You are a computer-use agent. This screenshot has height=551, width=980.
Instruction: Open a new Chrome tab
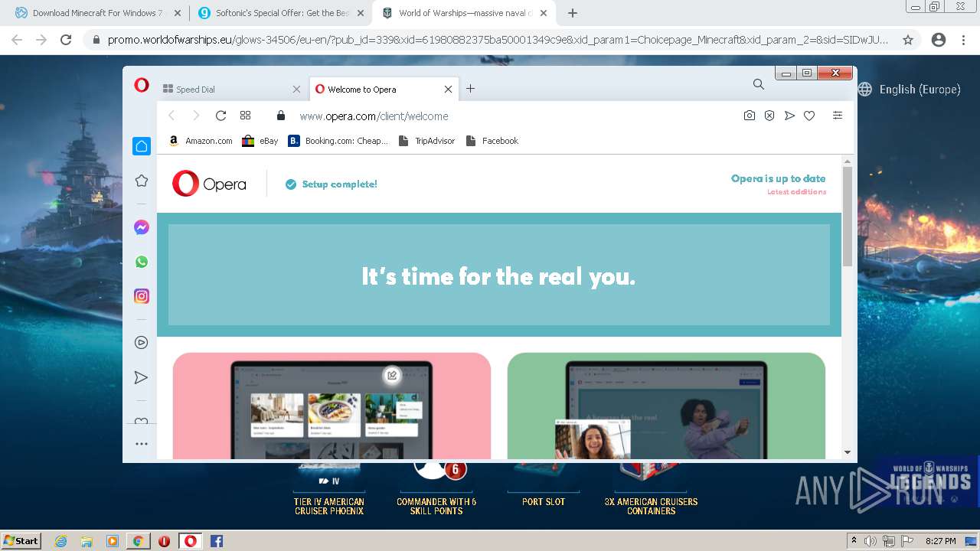coord(573,13)
